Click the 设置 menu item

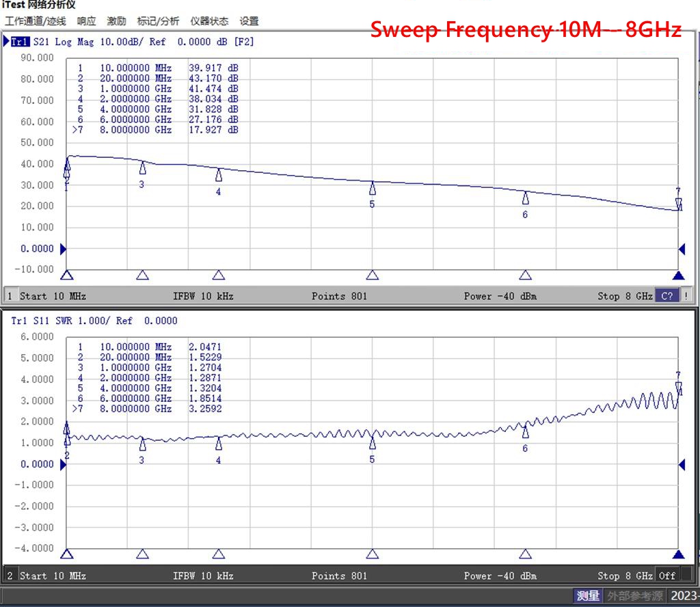tap(249, 21)
